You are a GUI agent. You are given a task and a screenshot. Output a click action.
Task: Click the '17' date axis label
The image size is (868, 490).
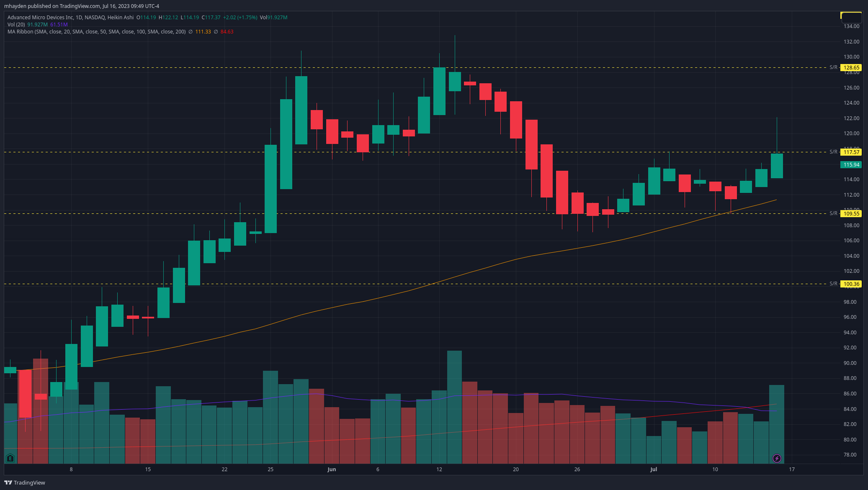(792, 469)
